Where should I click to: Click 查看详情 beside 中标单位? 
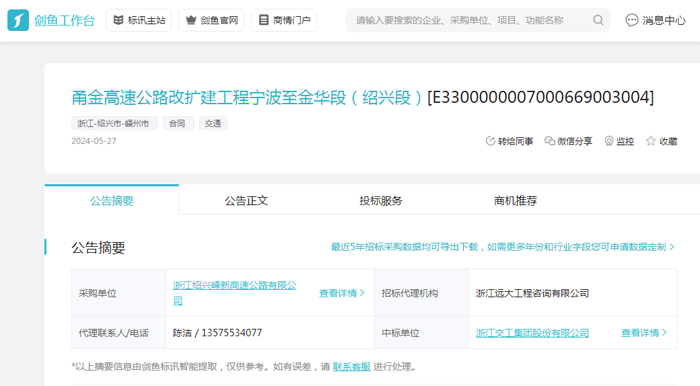coord(644,333)
